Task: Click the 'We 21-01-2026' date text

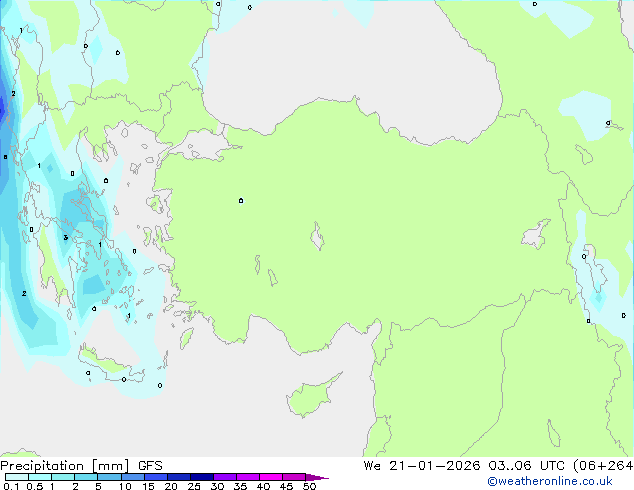Action: pyautogui.click(x=422, y=466)
